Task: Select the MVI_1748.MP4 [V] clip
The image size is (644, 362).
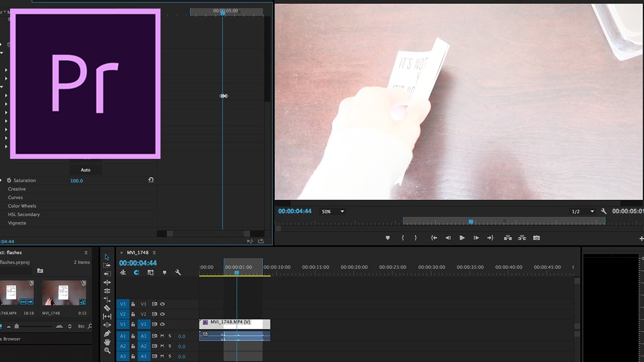Action: 234,324
